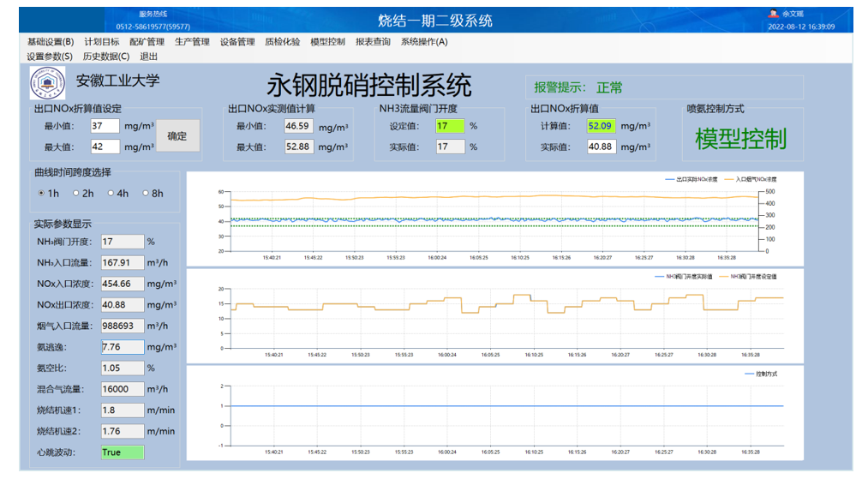Open the 历史数据(C) menu
868x479 pixels.
(x=106, y=57)
